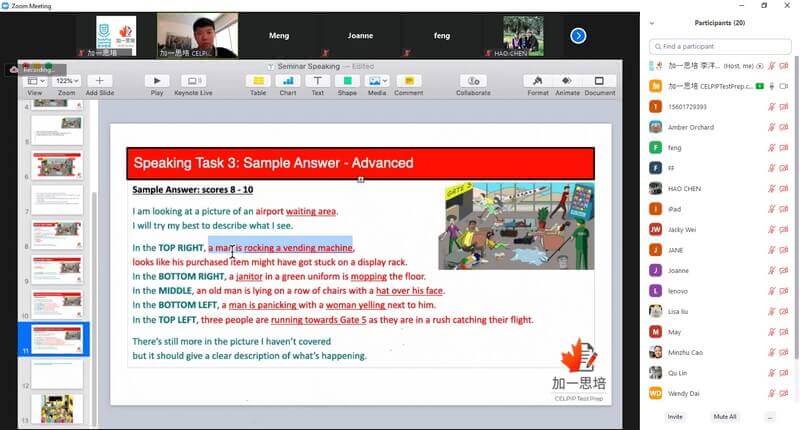Toggle microphone mute for Amber Orchard
800x430 pixels.
pyautogui.click(x=770, y=127)
